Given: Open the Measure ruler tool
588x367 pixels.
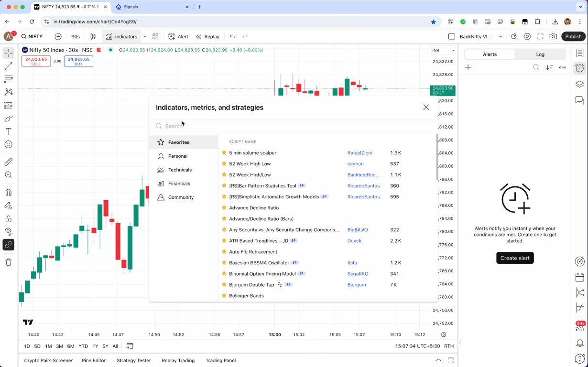Looking at the screenshot, I should point(8,162).
